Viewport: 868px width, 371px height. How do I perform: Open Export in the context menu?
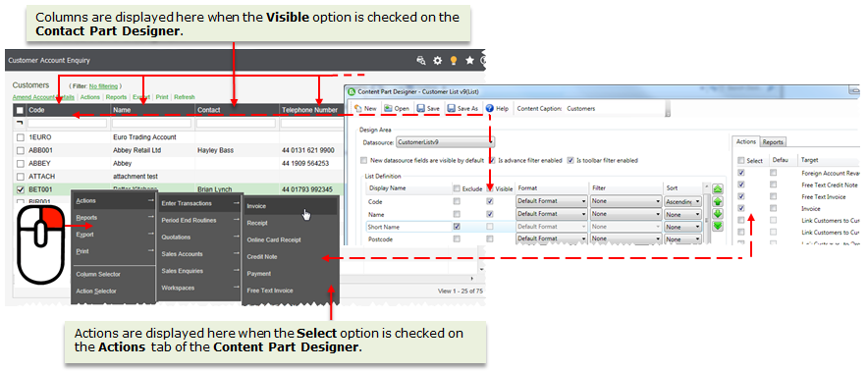pyautogui.click(x=115, y=235)
